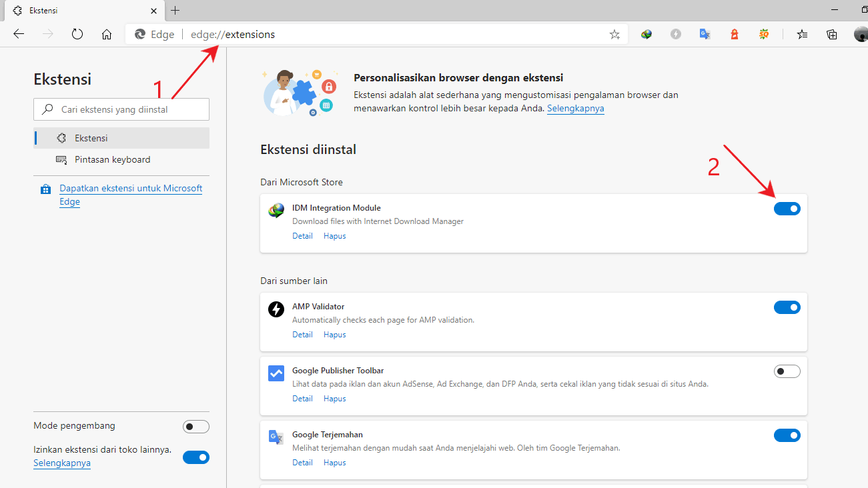Open Detail for AMP Validator

(302, 335)
